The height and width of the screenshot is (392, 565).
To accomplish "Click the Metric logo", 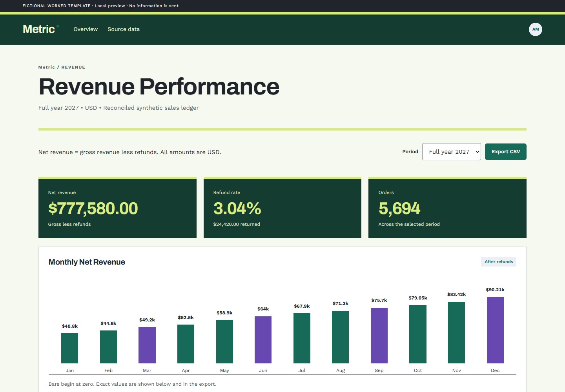I will 41,29.
